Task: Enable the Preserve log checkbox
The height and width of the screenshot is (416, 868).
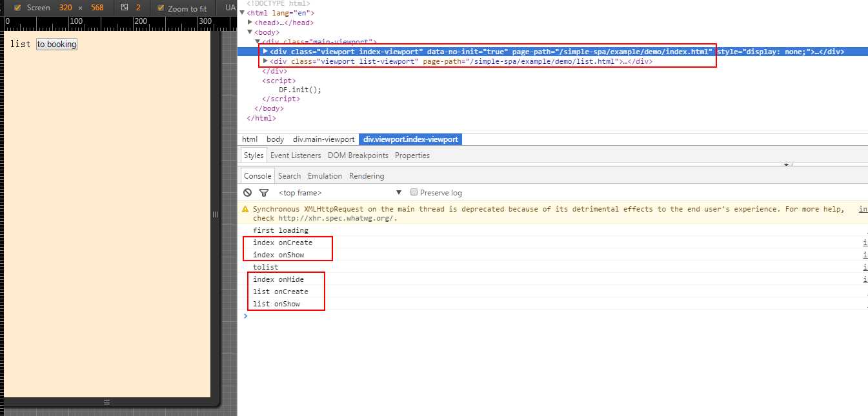Action: [414, 192]
